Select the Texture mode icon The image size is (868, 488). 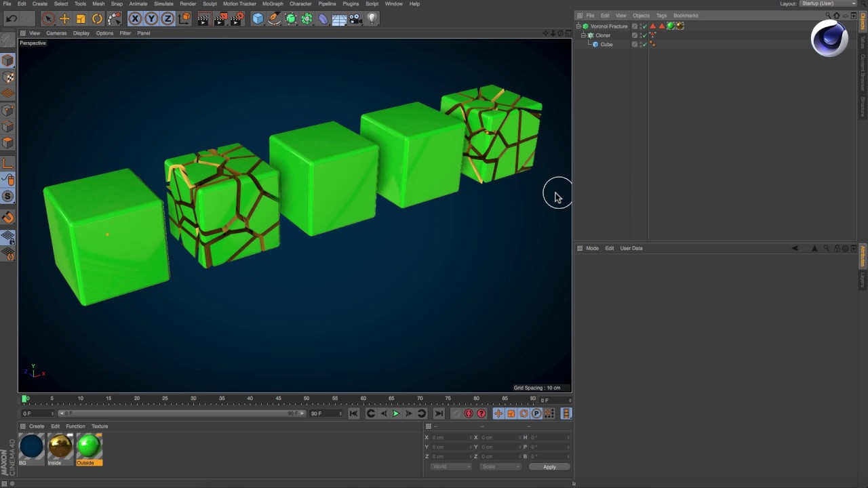coord(8,77)
